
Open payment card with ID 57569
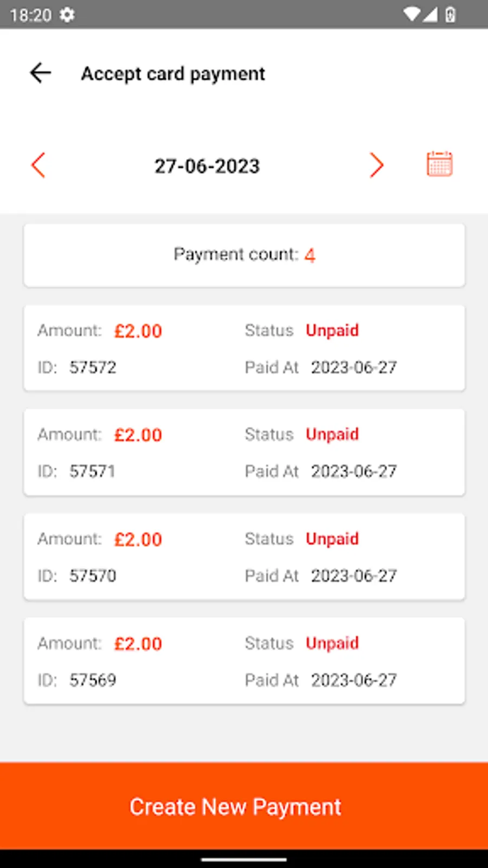pos(244,661)
